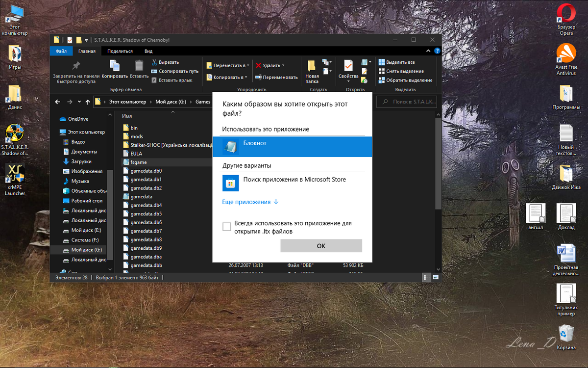
Task: Go back with the Explorer back arrow
Action: tap(58, 102)
